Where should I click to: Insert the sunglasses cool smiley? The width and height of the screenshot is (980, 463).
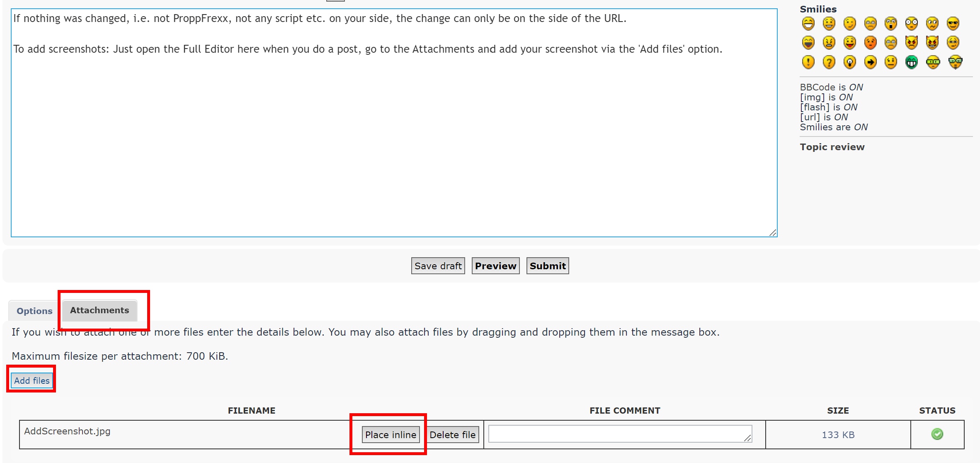click(953, 23)
